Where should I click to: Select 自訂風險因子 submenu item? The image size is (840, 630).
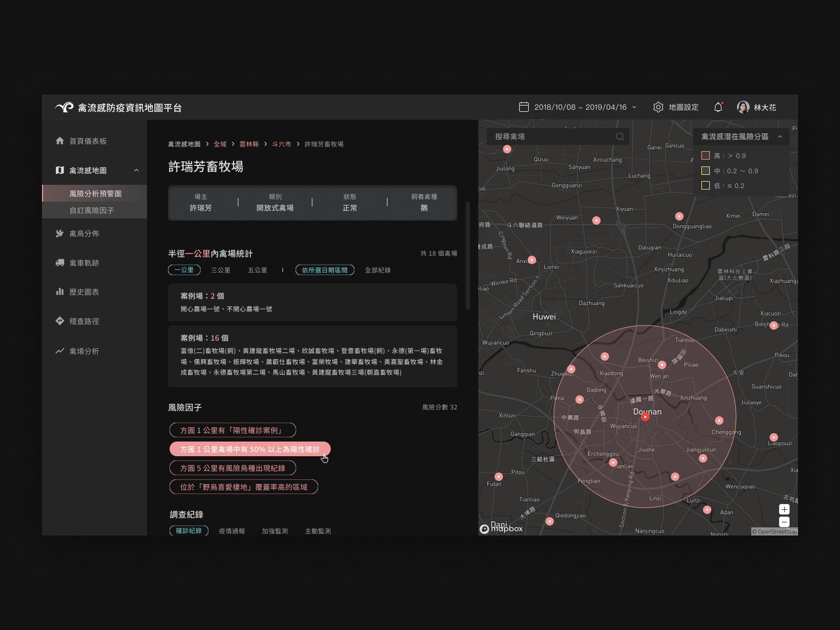pos(94,210)
